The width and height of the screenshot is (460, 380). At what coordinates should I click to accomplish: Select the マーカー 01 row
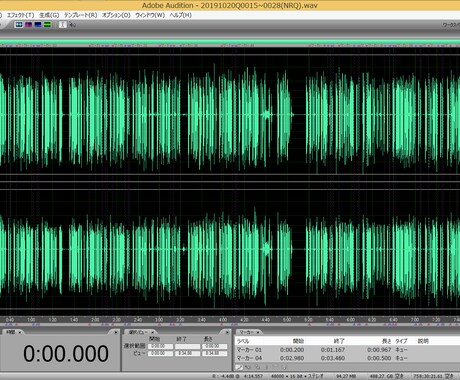[348, 350]
